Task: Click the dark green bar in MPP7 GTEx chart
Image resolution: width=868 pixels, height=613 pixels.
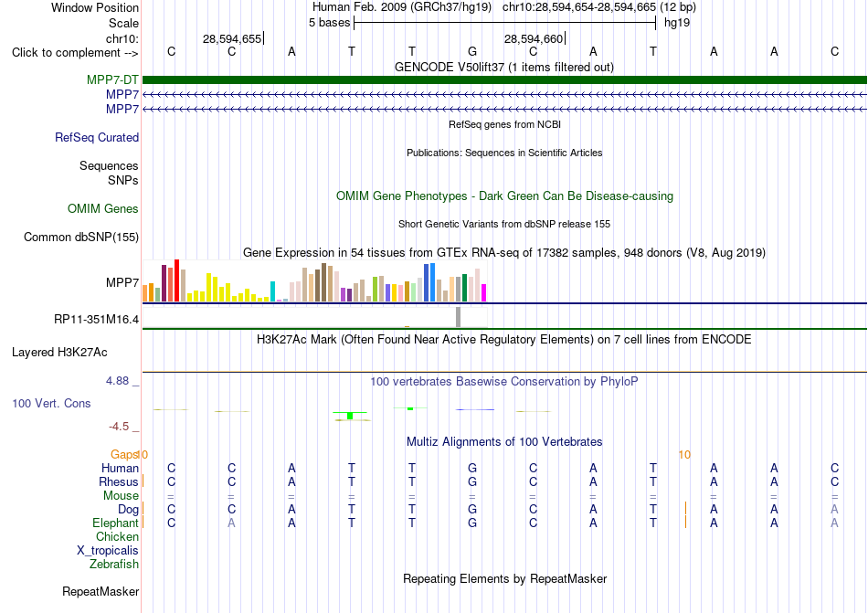Action: pyautogui.click(x=464, y=288)
